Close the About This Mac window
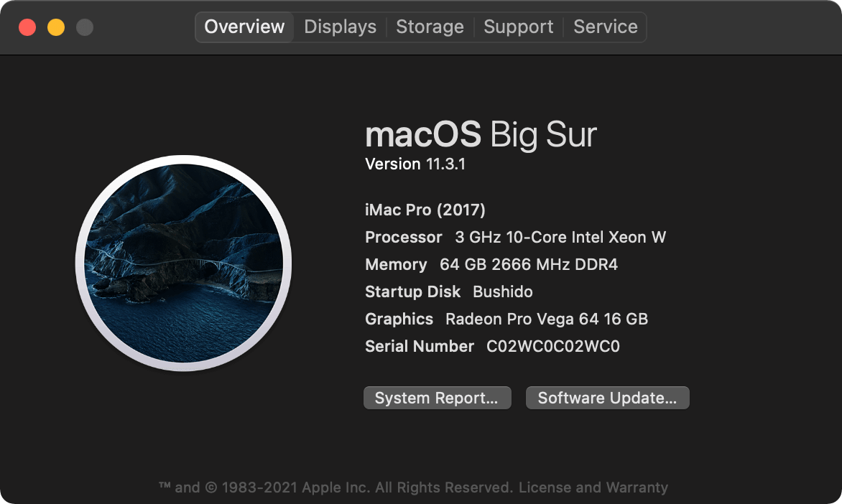The height and width of the screenshot is (504, 842). (27, 27)
